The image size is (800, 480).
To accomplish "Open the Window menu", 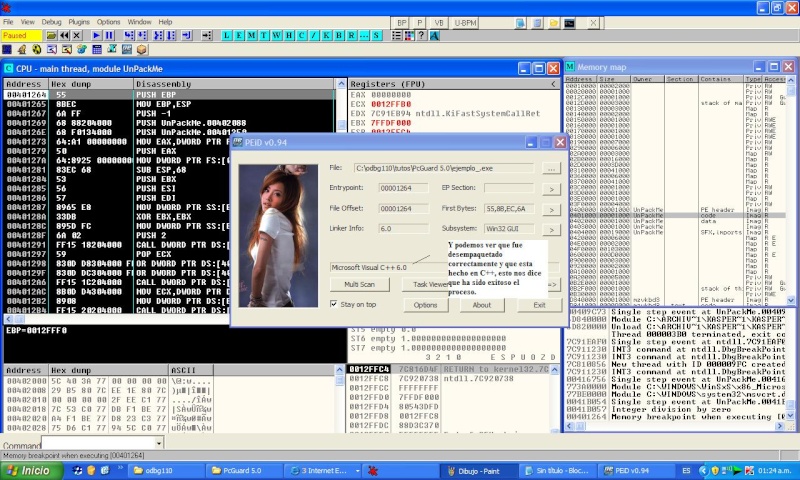I will (139, 22).
